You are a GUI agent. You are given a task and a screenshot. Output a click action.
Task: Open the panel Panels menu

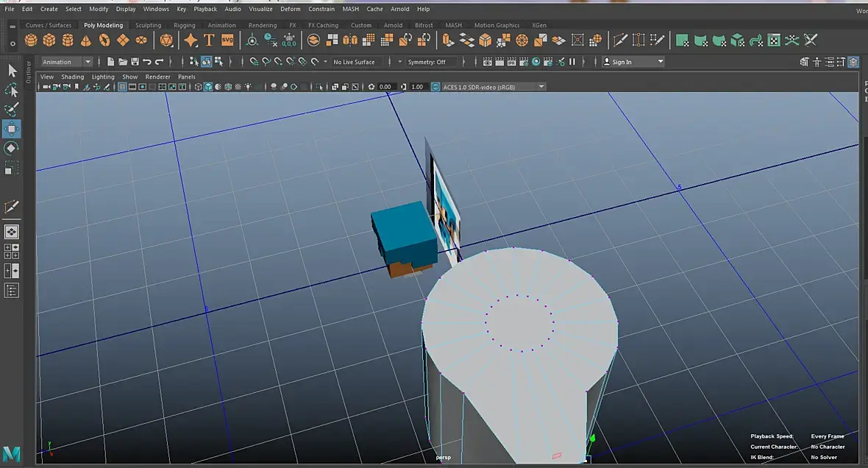(187, 77)
